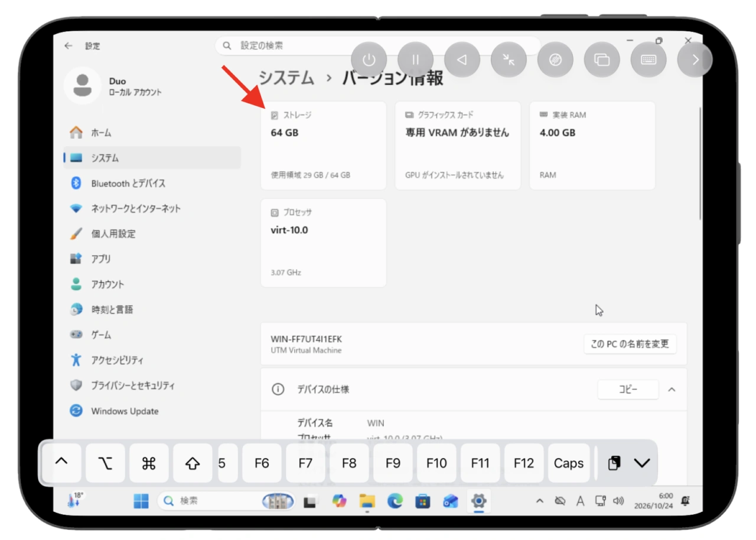Tap the UTM triangle restart icon

[x=462, y=60]
